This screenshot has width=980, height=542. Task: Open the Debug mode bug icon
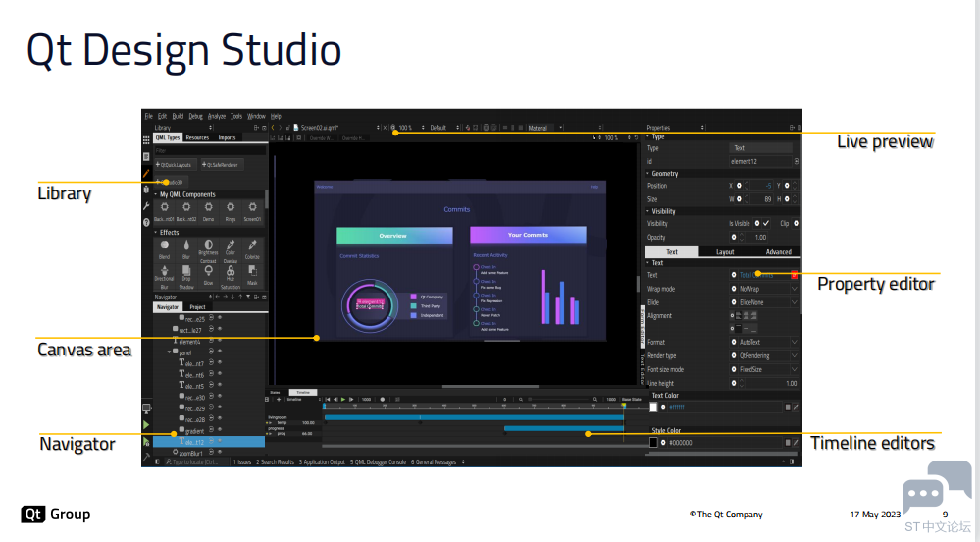(146, 189)
